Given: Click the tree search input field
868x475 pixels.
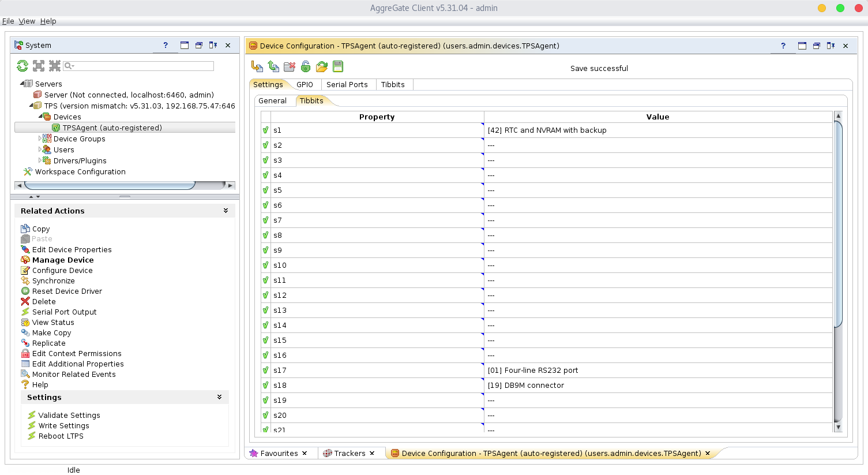Looking at the screenshot, I should (138, 66).
